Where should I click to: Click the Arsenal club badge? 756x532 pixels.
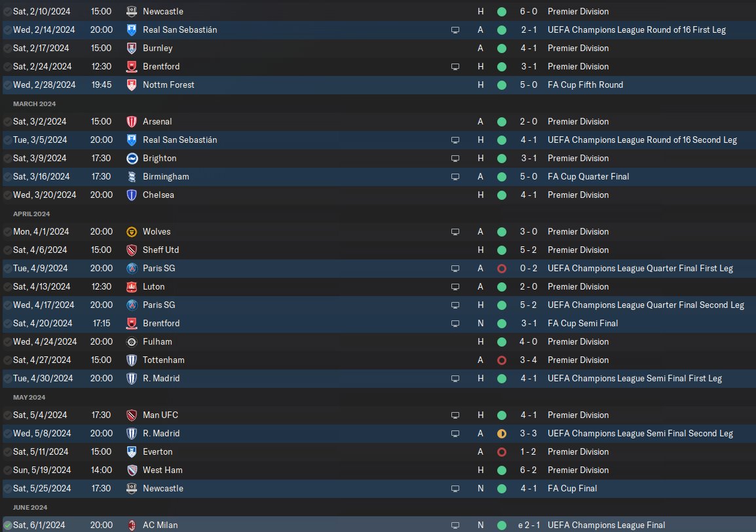[131, 121]
